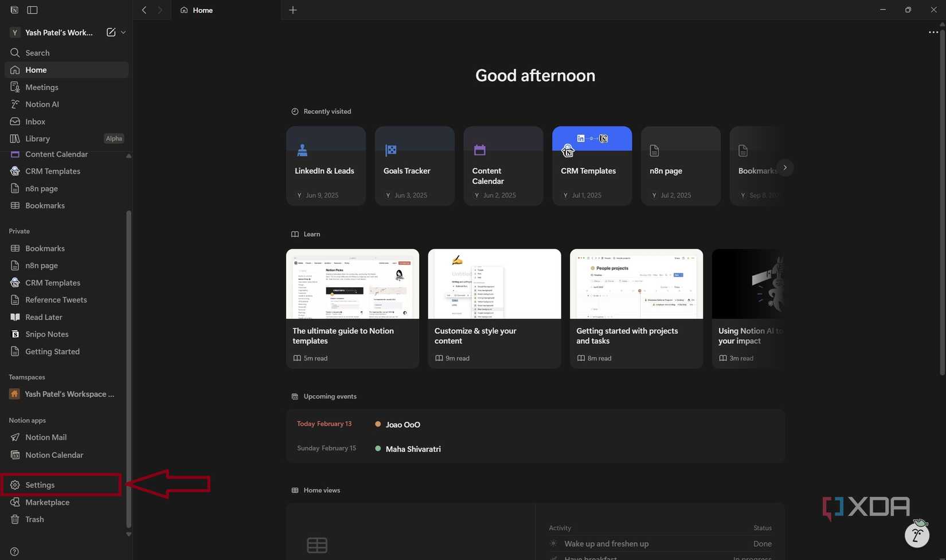
Task: Open Search in the sidebar
Action: (x=37, y=53)
